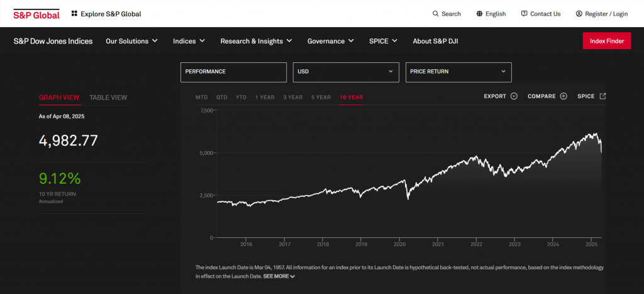Screen dimensions: 644x294
Task: Select the YTD time range
Action: pyautogui.click(x=241, y=98)
